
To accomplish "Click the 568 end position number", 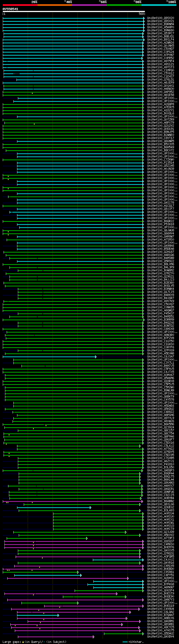I will (x=141, y=14).
